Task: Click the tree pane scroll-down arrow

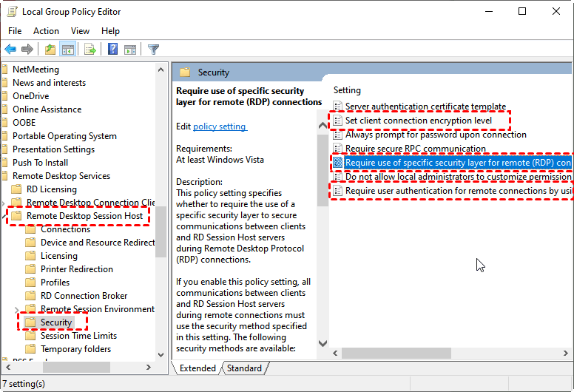Action: [161, 354]
